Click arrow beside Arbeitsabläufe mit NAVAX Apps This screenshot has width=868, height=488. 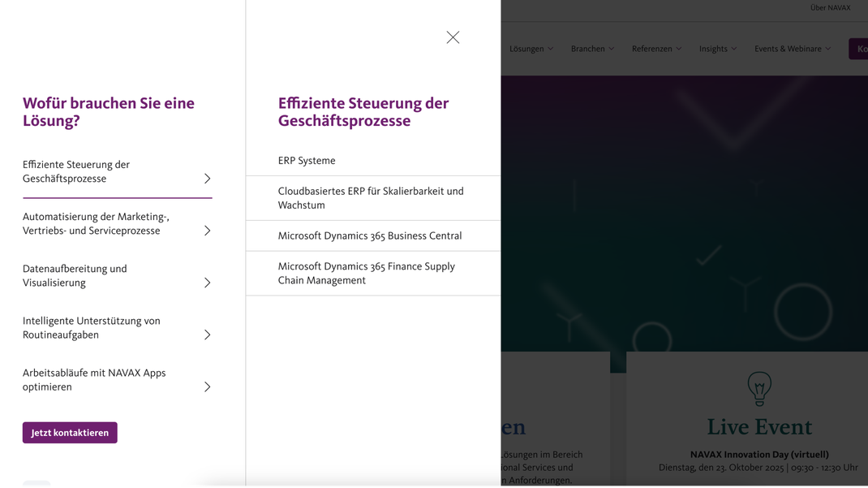pos(207,387)
